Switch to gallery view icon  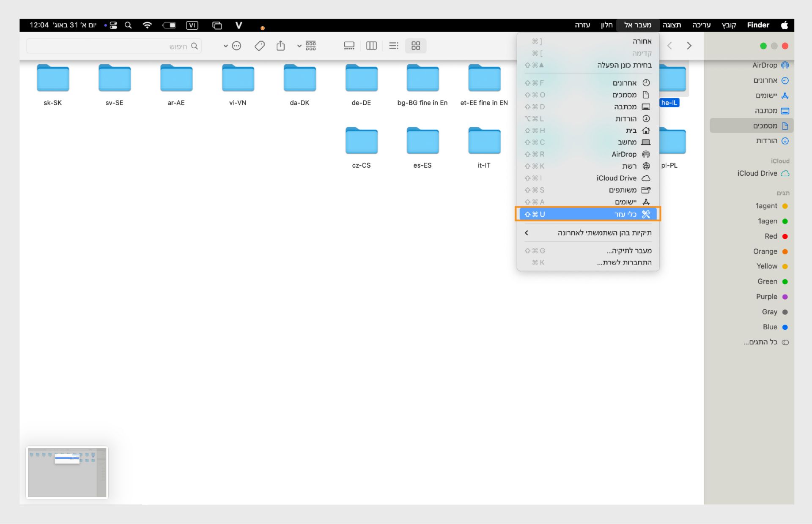349,46
